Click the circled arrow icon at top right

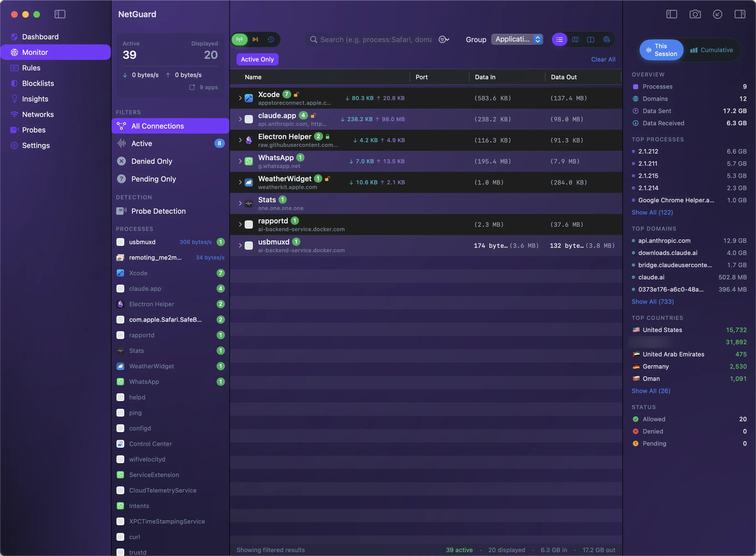(x=718, y=14)
